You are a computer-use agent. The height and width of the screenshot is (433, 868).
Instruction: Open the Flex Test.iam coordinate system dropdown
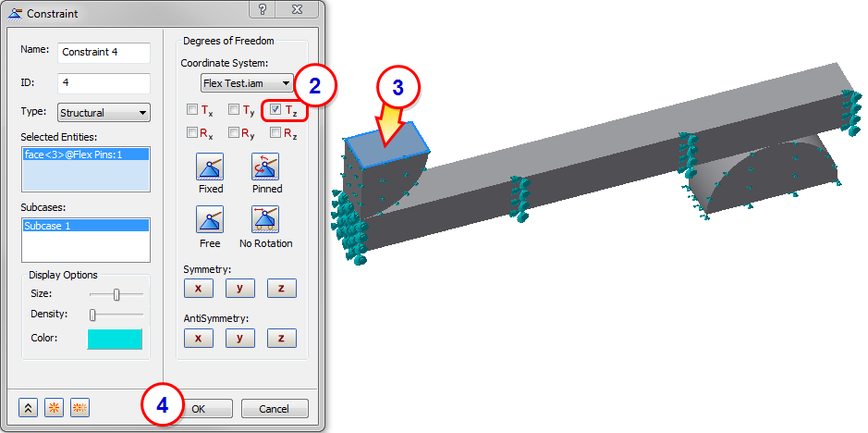click(246, 83)
